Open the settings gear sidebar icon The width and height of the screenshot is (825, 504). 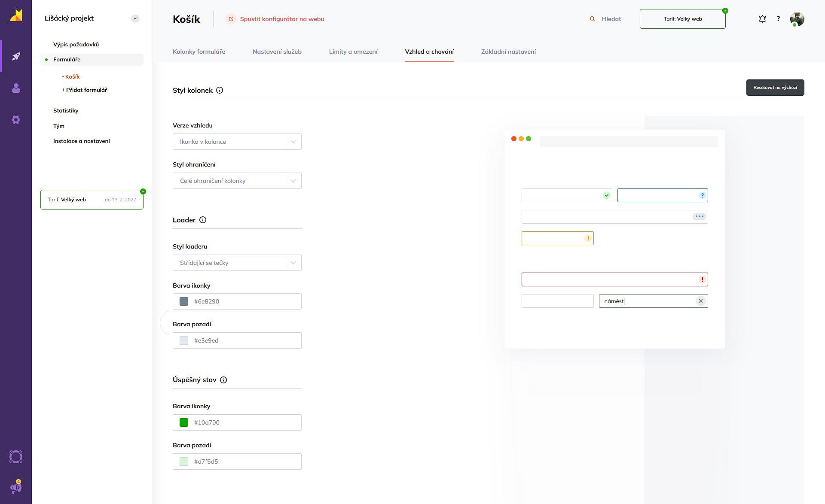click(16, 120)
